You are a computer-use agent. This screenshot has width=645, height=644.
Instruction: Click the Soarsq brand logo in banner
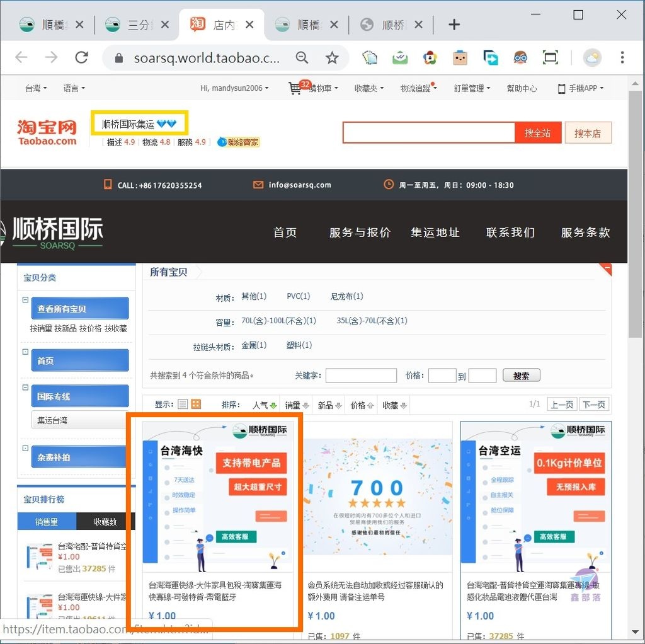tap(57, 233)
